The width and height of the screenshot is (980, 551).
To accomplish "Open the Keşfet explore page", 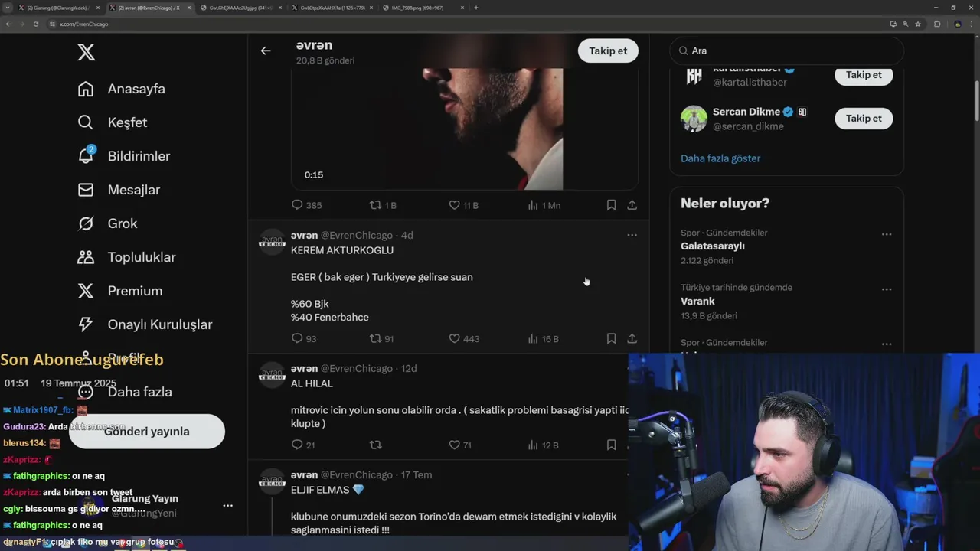I will [x=112, y=122].
